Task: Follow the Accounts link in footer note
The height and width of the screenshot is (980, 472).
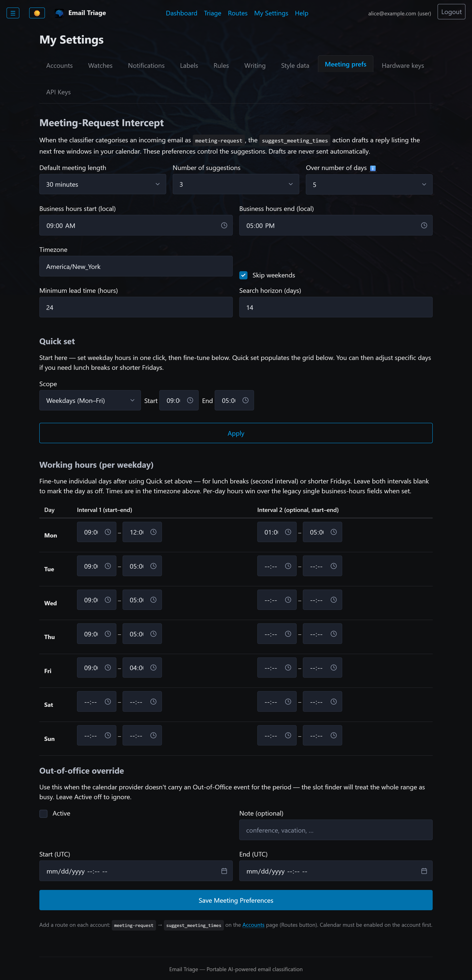Action: (x=254, y=925)
